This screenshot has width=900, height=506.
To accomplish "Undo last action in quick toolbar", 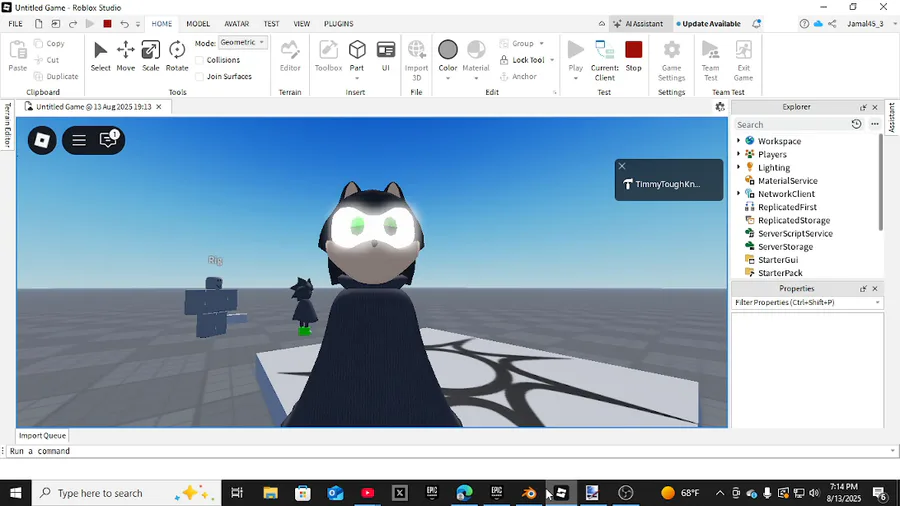I will pos(124,24).
